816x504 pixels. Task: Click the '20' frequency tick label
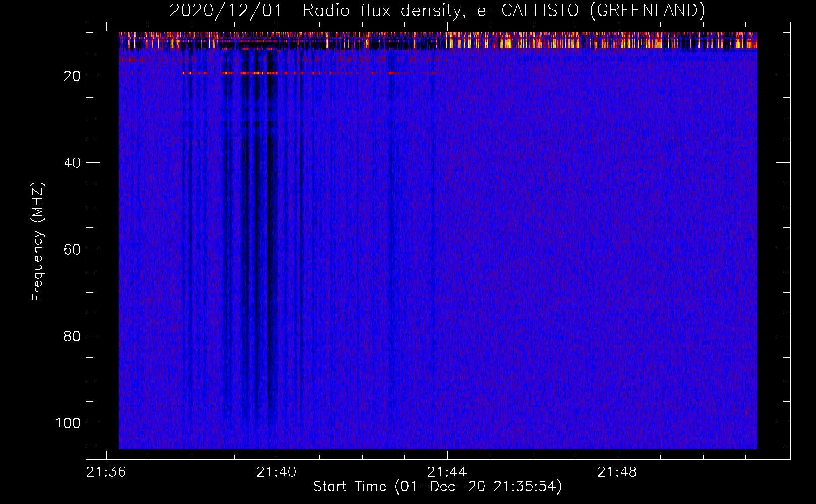click(x=72, y=76)
